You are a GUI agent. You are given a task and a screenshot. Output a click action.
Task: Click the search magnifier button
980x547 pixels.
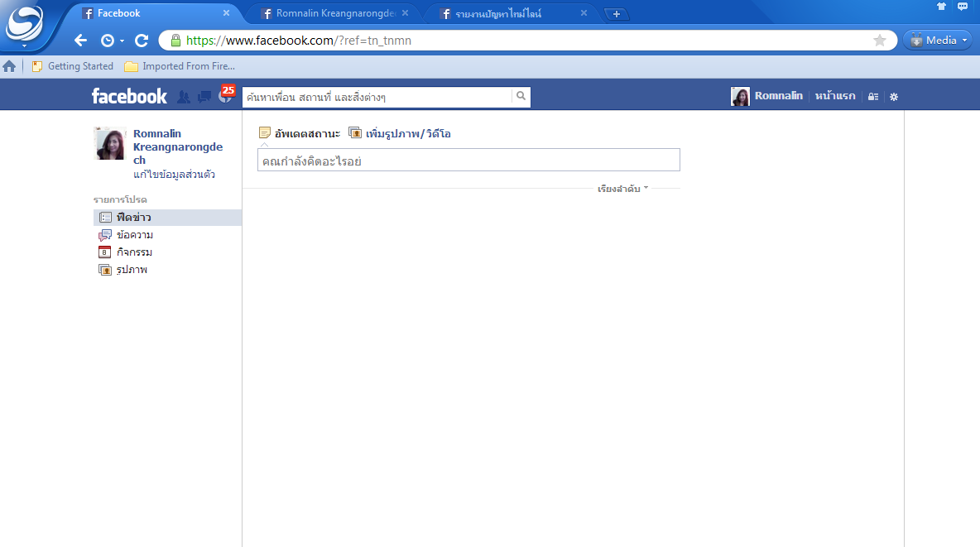[x=521, y=96]
